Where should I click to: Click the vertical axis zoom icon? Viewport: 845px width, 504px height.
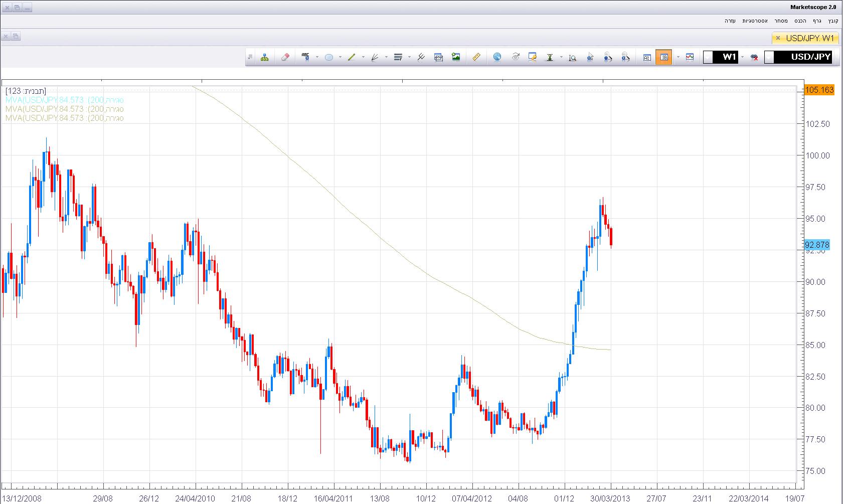pyautogui.click(x=572, y=57)
